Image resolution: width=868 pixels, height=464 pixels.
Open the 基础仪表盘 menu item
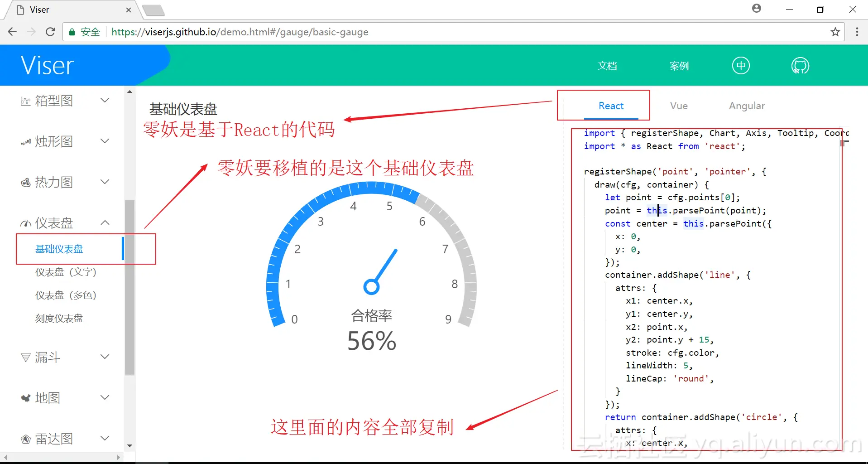pyautogui.click(x=59, y=249)
